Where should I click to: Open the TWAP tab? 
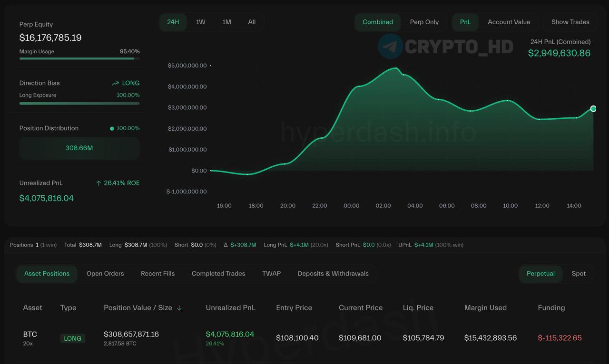271,274
